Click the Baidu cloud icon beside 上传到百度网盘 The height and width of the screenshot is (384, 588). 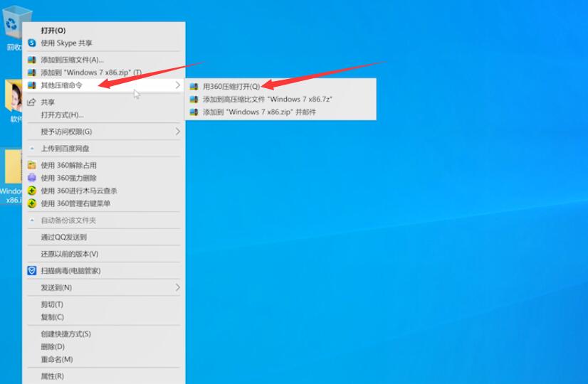point(32,149)
